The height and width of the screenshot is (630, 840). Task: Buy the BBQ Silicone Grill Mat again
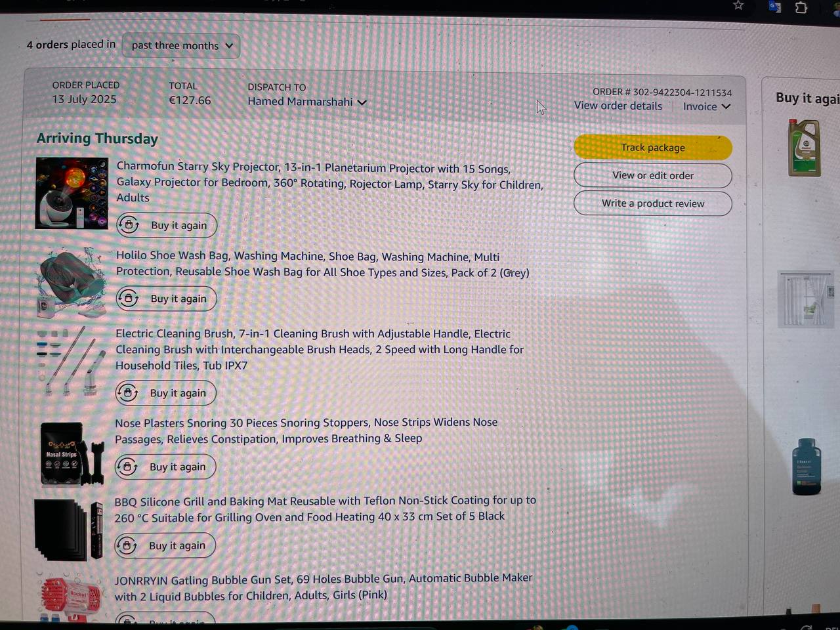click(x=165, y=545)
